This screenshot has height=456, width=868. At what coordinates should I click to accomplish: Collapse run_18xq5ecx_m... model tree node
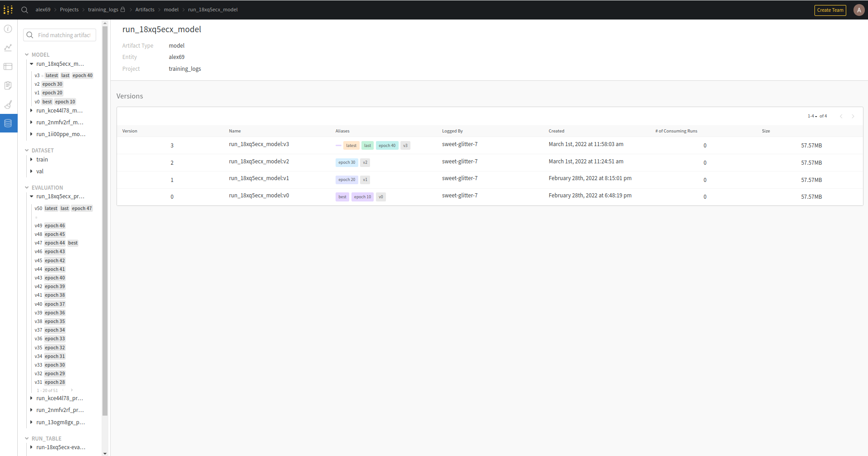[32, 64]
